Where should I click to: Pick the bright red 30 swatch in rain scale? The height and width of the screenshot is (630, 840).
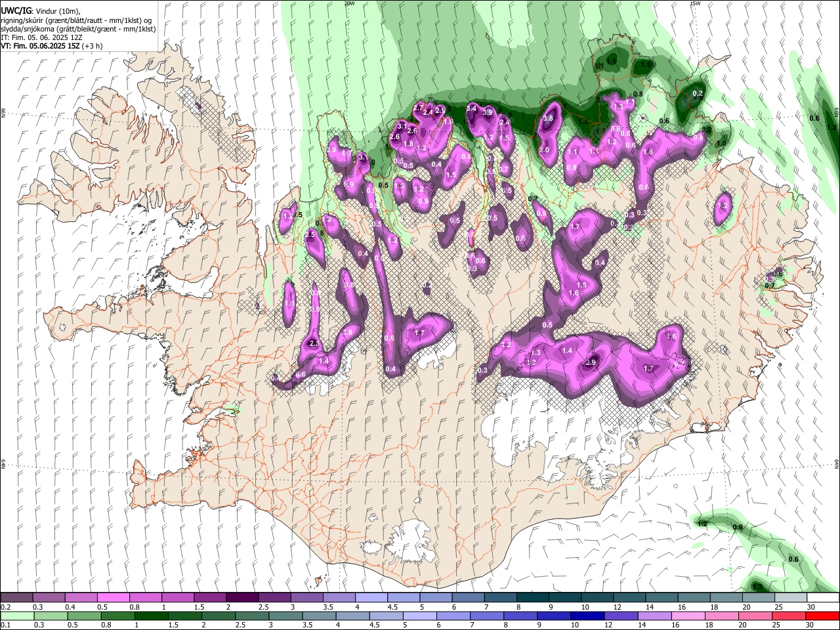[x=823, y=616]
